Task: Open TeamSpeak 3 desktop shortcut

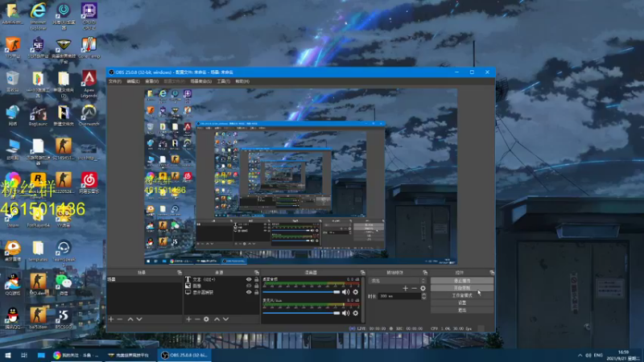Action: [x=64, y=253]
